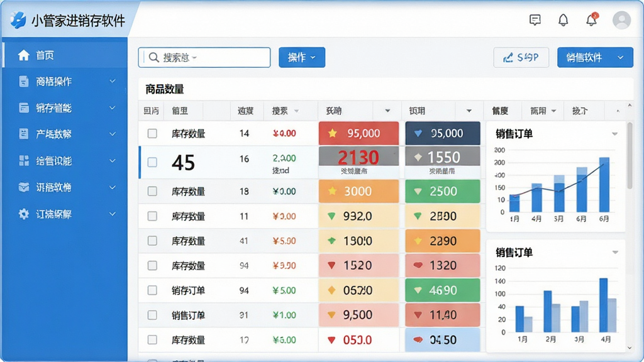Screen dimensions: 644x362
Task: Click the scroll down arrow at bottom right
Action: (630, 348)
